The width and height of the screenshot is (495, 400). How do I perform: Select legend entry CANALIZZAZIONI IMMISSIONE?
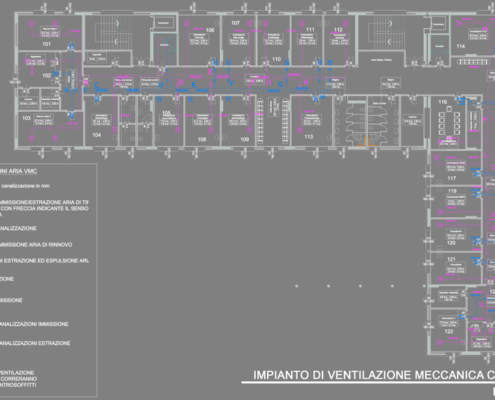click(x=34, y=324)
